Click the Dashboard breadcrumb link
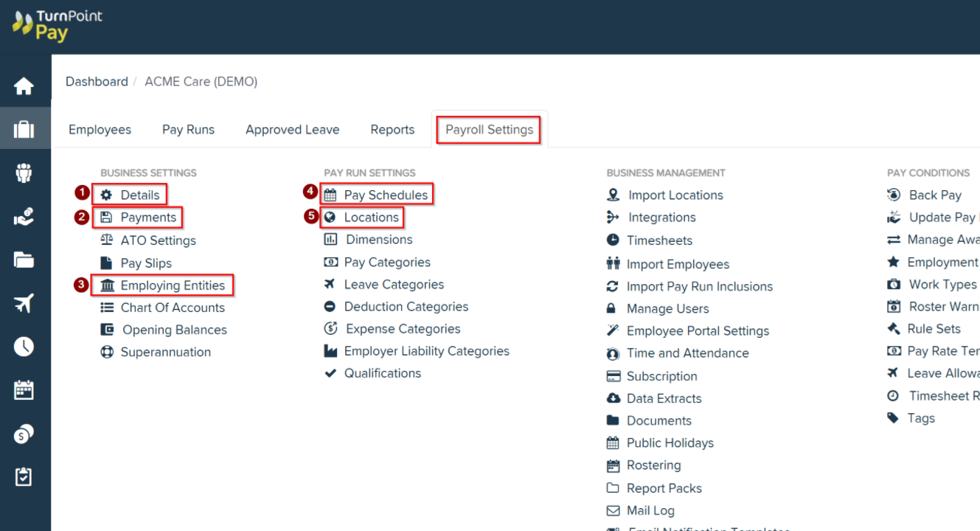This screenshot has height=531, width=980. (x=97, y=81)
